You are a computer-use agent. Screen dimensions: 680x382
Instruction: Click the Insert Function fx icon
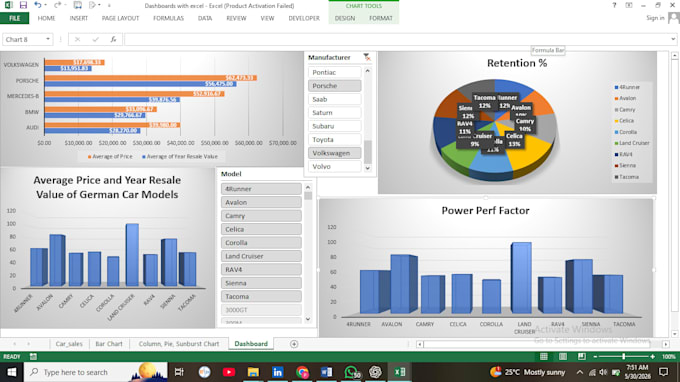(x=113, y=39)
